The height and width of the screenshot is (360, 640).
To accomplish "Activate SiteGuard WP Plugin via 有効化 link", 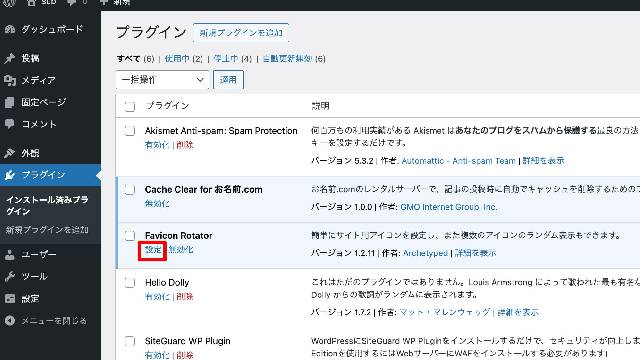I will (x=157, y=355).
